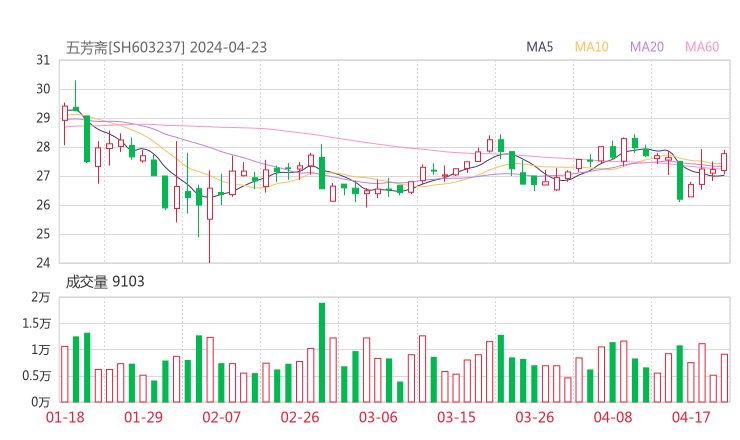Image resolution: width=740 pixels, height=440 pixels.
Task: Click the volume axis label 0.5万
Action: coord(36,376)
